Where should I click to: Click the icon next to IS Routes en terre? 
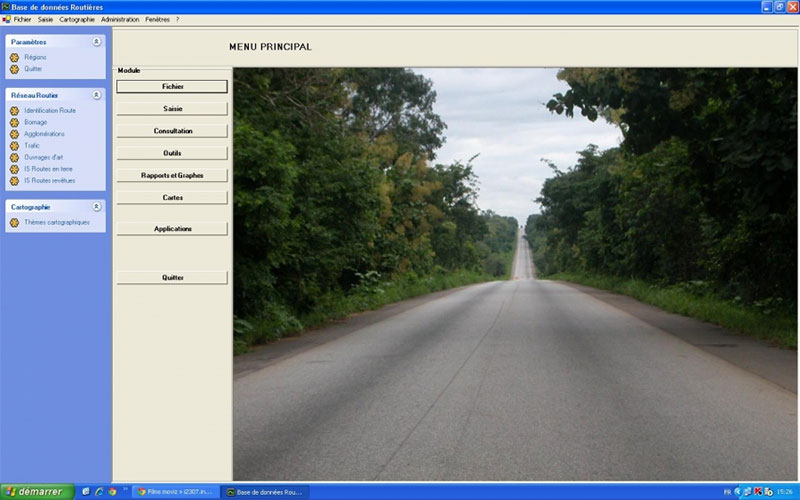click(14, 169)
